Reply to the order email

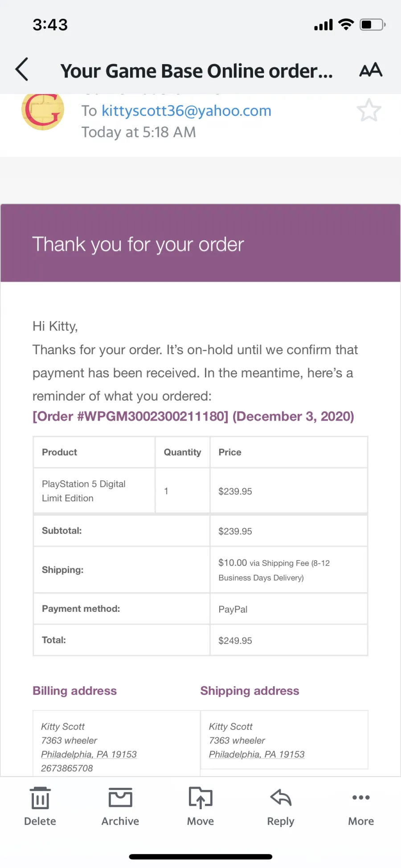coord(281,807)
